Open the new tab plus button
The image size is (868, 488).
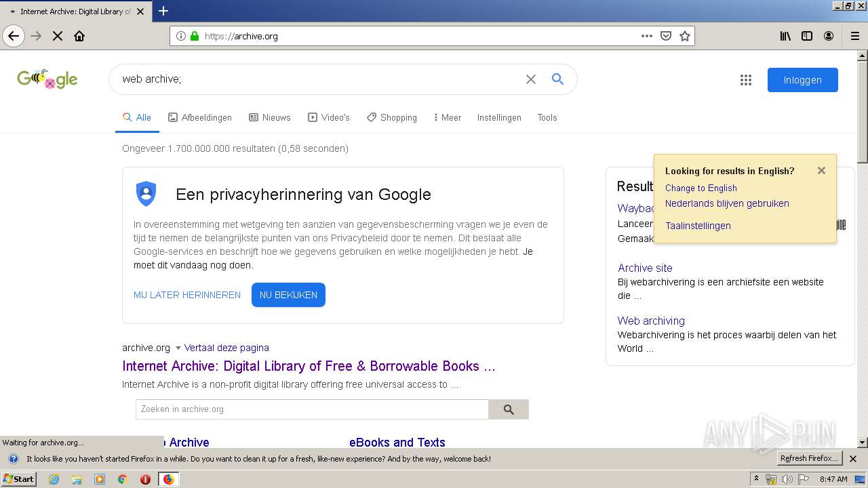tap(163, 11)
